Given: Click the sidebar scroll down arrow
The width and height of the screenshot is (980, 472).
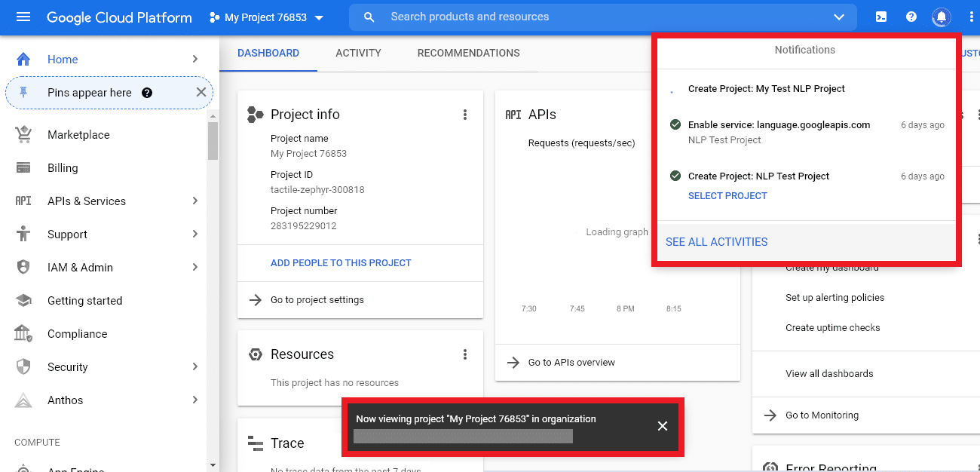Looking at the screenshot, I should [213, 465].
